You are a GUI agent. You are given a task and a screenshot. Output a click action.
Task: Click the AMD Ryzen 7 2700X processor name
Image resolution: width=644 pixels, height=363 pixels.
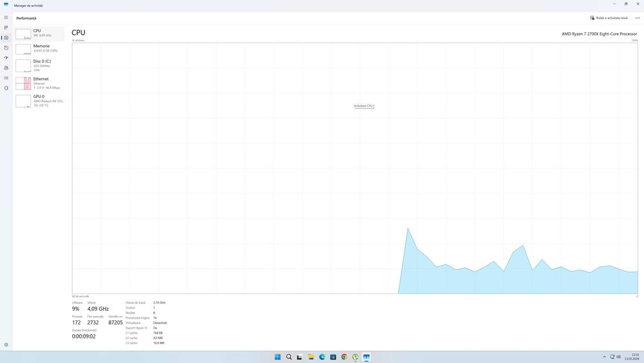(599, 34)
